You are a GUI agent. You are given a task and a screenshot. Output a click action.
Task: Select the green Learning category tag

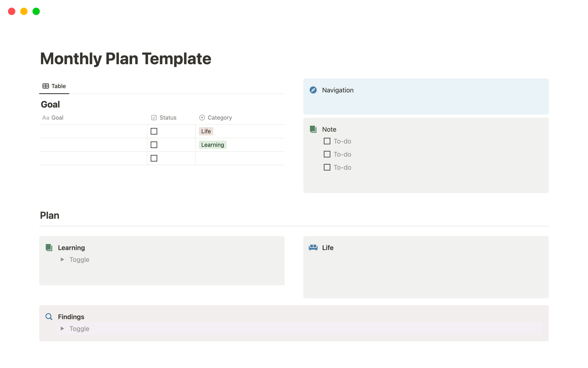click(212, 144)
